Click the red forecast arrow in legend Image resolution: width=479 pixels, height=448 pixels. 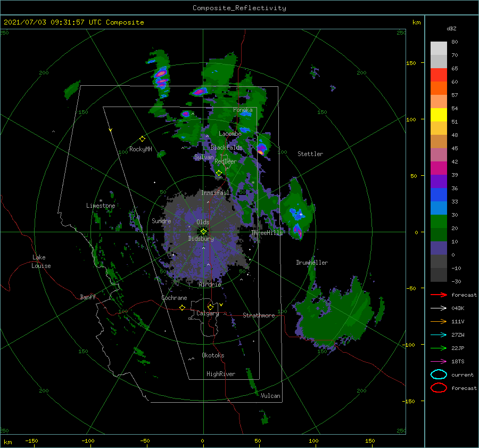click(x=439, y=295)
